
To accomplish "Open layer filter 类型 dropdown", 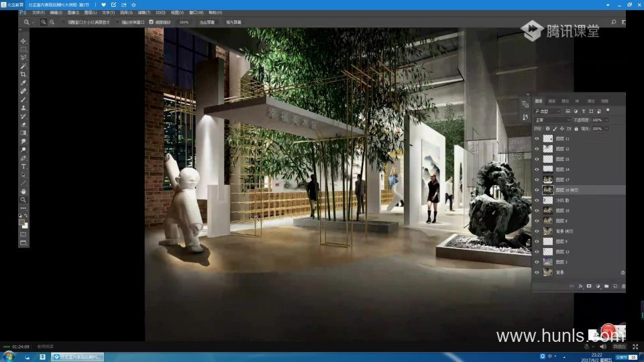I will [x=547, y=111].
